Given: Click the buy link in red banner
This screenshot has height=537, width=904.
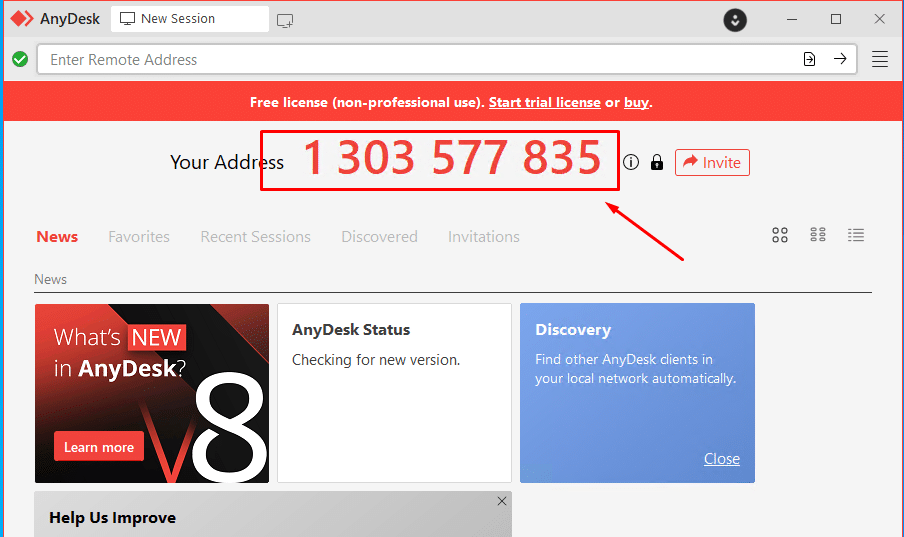Looking at the screenshot, I should (x=636, y=102).
